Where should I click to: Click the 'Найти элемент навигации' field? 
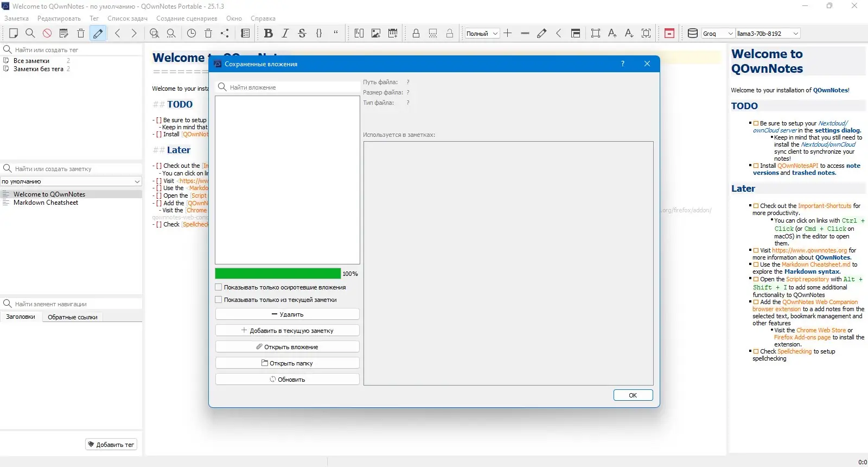tap(71, 304)
